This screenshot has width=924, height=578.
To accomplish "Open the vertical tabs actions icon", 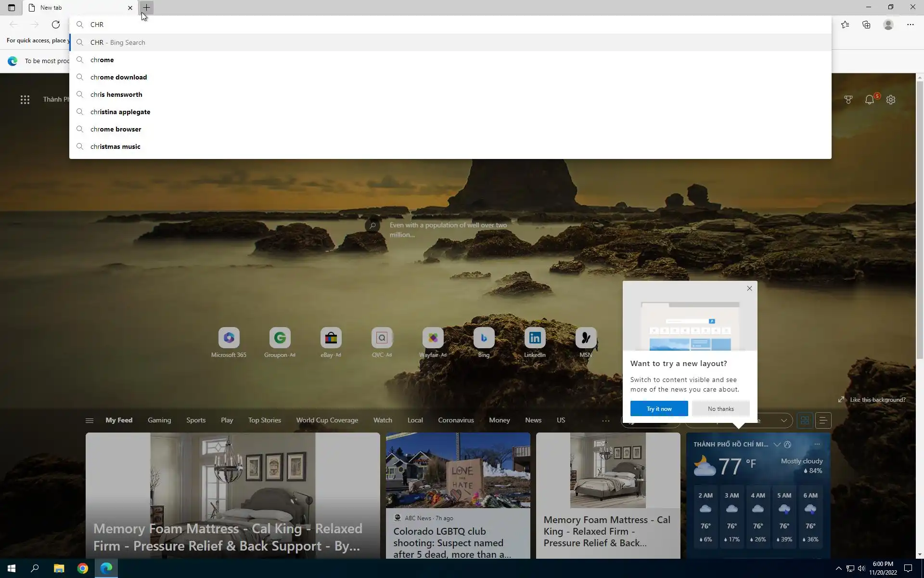I will click(x=12, y=8).
